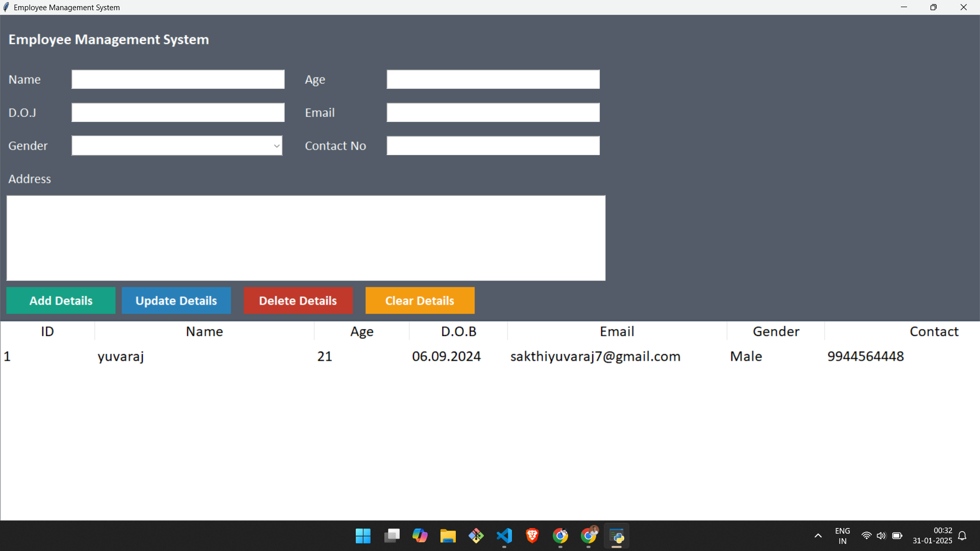
Task: Launch Copilot from the taskbar
Action: tap(420, 536)
